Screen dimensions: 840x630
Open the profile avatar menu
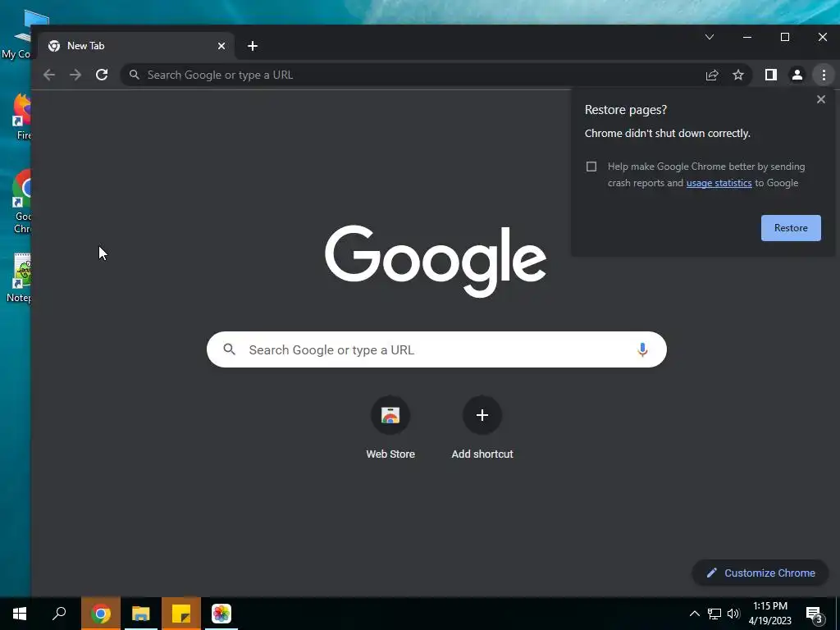pyautogui.click(x=797, y=75)
